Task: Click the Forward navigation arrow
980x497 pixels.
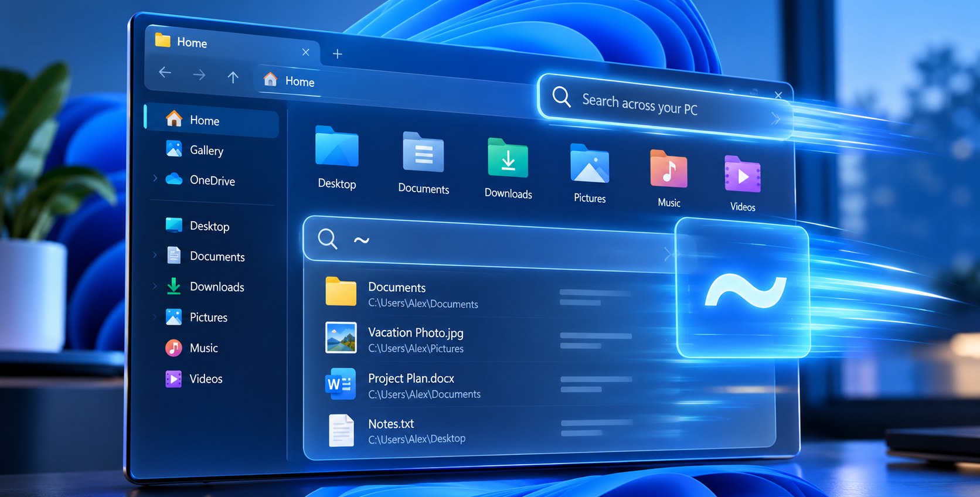Action: pos(199,74)
